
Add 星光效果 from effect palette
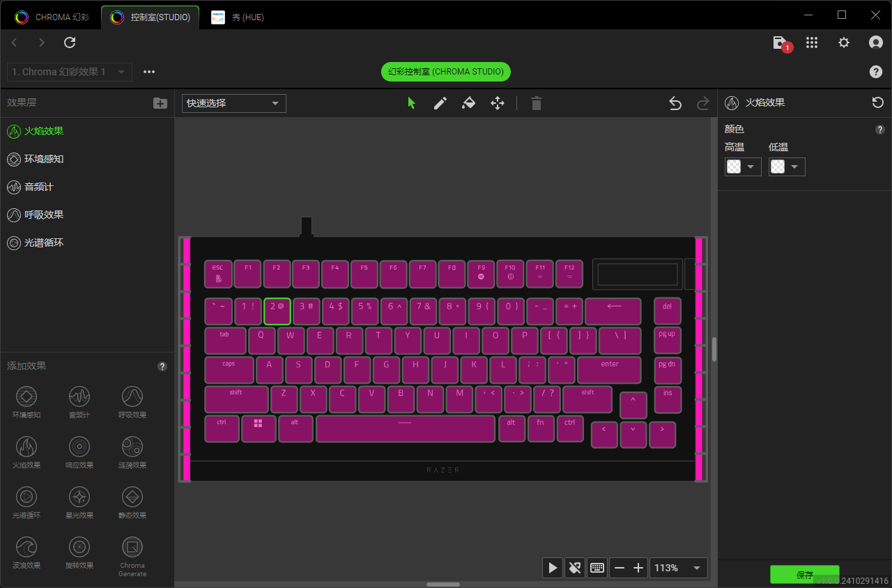pos(79,502)
